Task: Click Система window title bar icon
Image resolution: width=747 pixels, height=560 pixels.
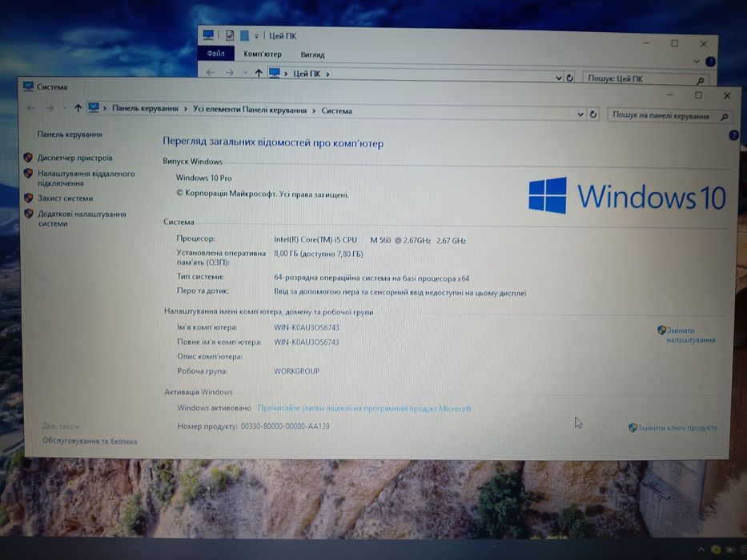Action: pos(28,86)
